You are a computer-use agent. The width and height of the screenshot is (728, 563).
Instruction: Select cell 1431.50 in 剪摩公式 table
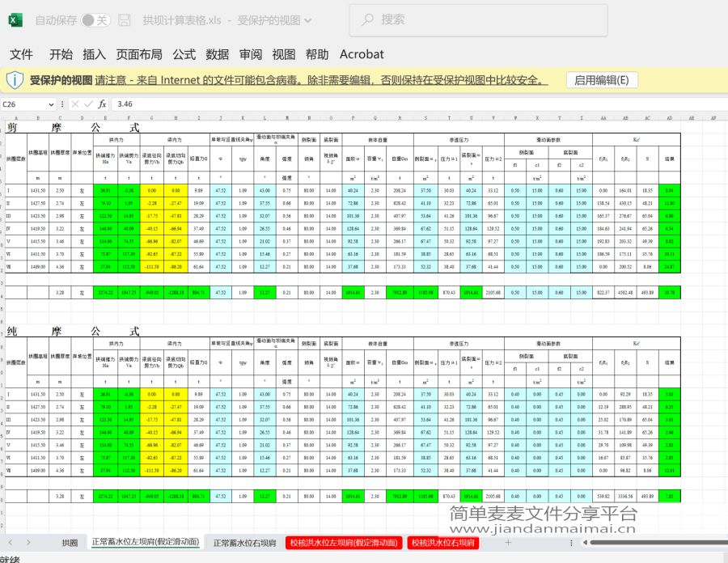[38, 190]
